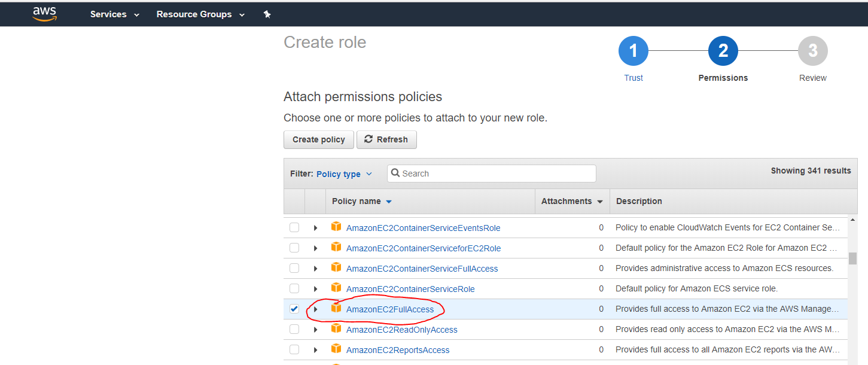Click policy box icon for AmazonEC2ContainerServiceforEC2Role
This screenshot has width=868, height=365.
tap(336, 247)
